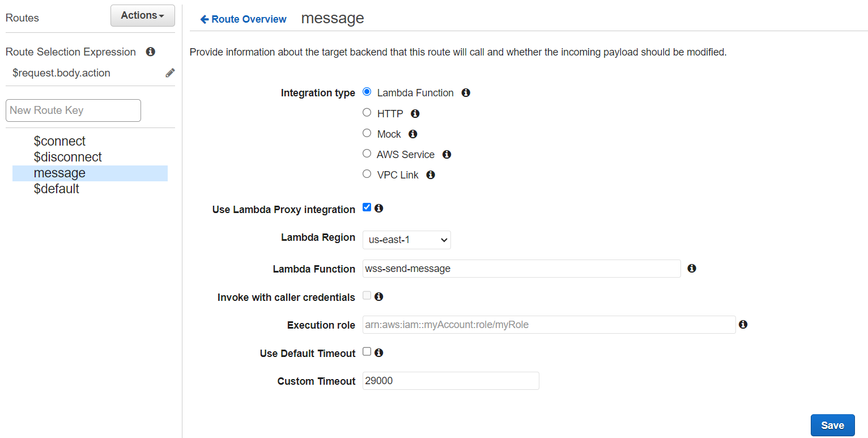Click the info icon beside Lambda Function radio

tap(466, 92)
